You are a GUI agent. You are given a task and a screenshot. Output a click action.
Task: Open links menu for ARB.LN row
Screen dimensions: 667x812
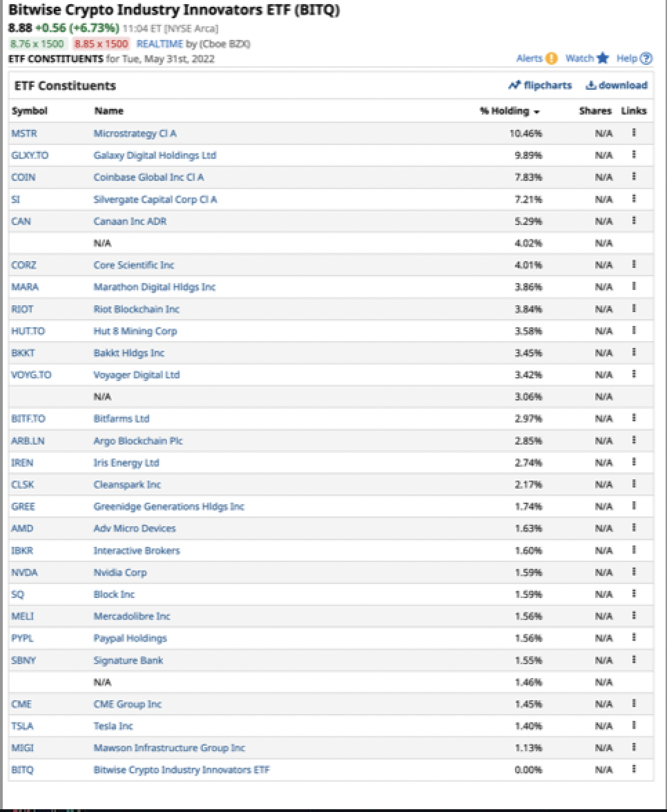[x=634, y=440]
